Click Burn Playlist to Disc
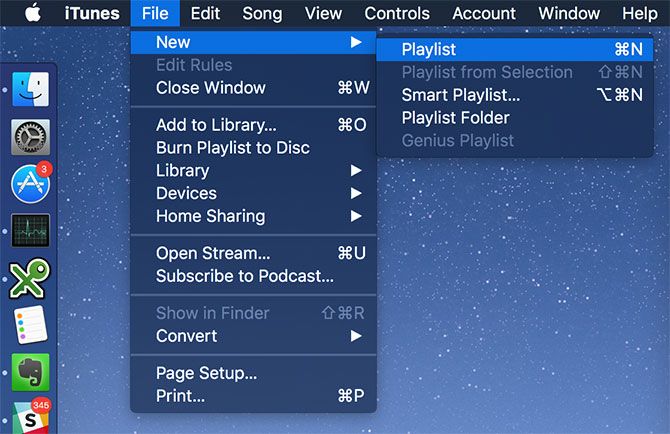The height and width of the screenshot is (434, 670). pos(233,148)
